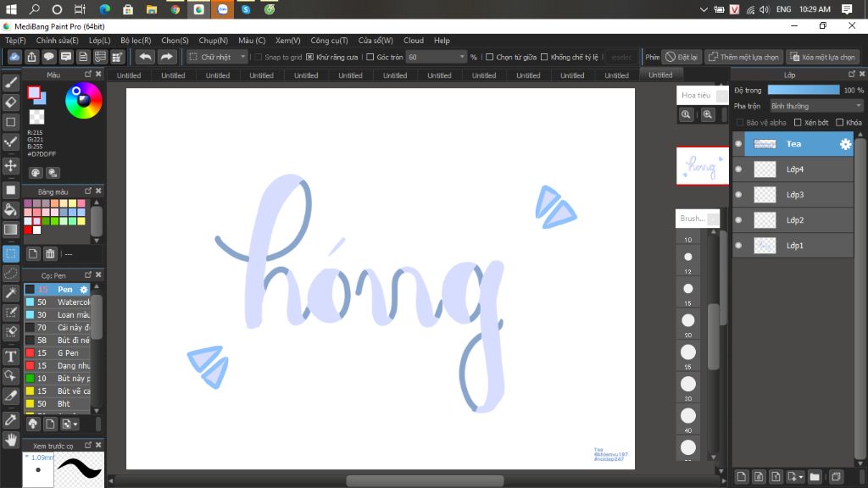Adjust the Độ trong opacity slider
The width and height of the screenshot is (868, 488).
(804, 90)
